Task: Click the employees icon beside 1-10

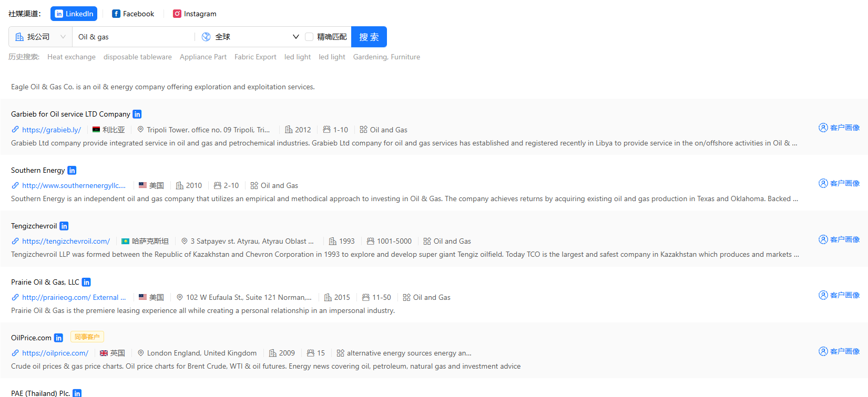Action: (326, 129)
